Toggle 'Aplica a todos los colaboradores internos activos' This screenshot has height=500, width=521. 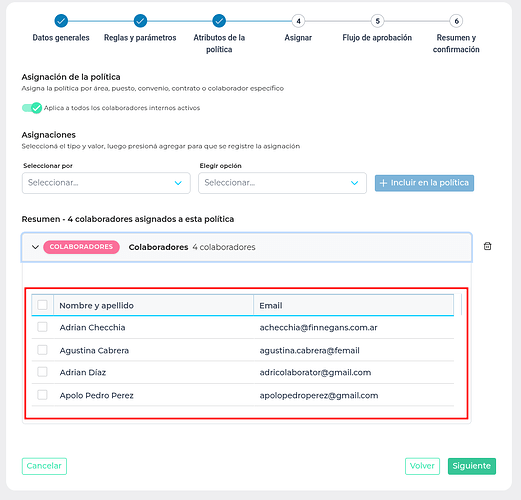point(32,108)
